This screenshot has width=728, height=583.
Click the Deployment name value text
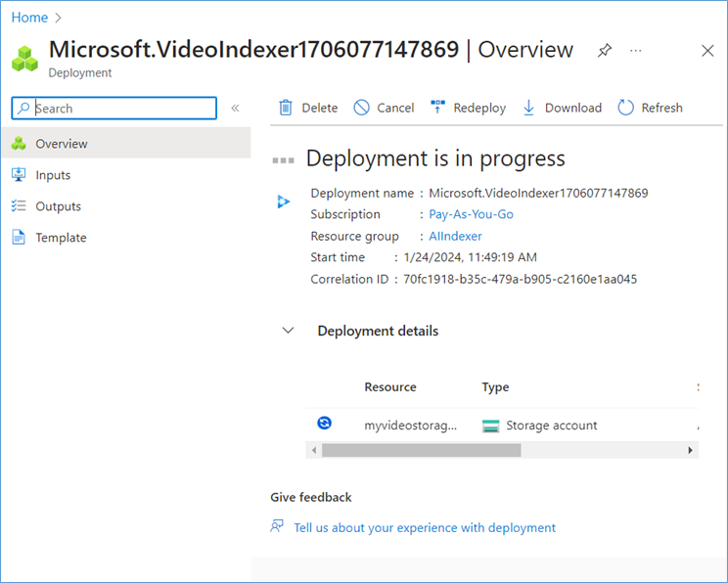coord(538,193)
